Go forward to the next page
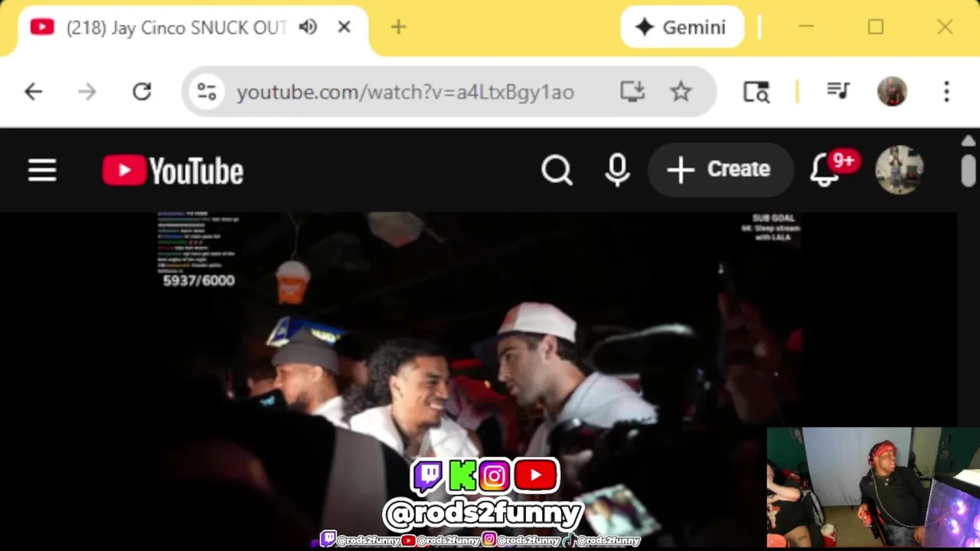980x551 pixels. [x=87, y=92]
